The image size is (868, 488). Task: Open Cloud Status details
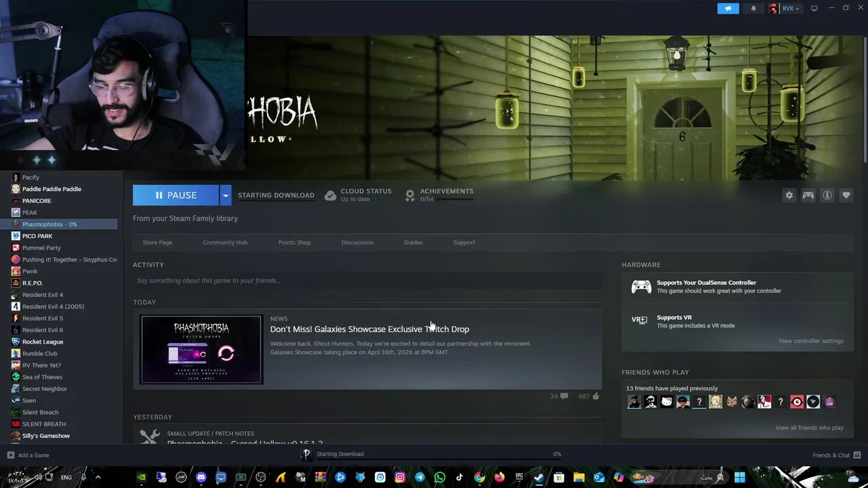(x=358, y=195)
